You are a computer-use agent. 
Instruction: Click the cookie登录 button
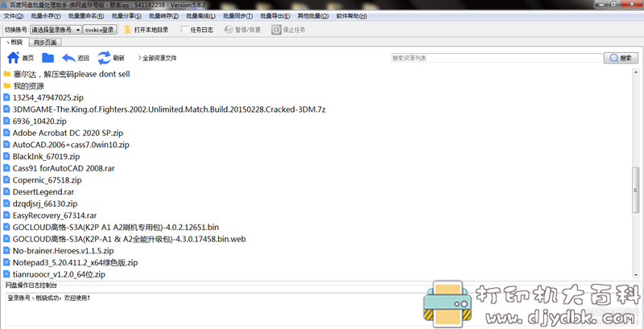click(x=100, y=30)
